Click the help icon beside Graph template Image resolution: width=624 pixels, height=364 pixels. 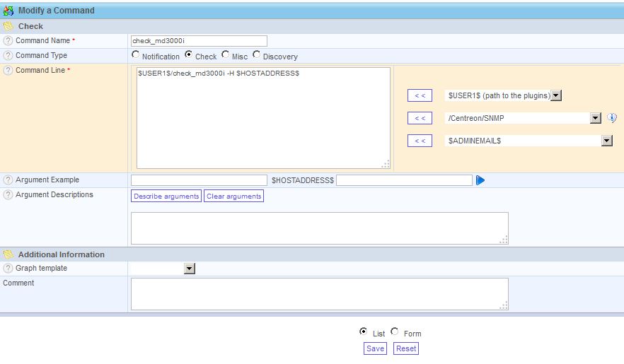pos(8,269)
